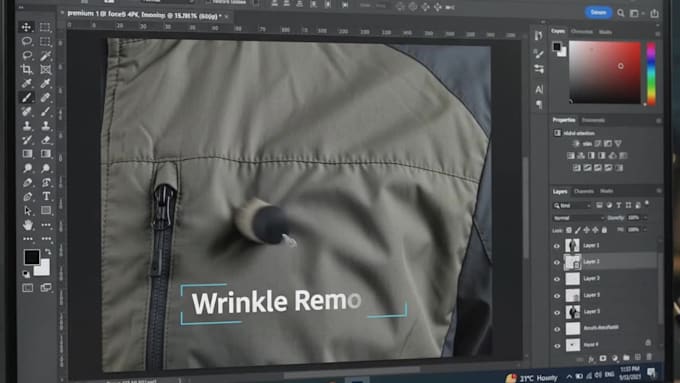
Task: Open the taskbar weather widget
Action: 532,378
